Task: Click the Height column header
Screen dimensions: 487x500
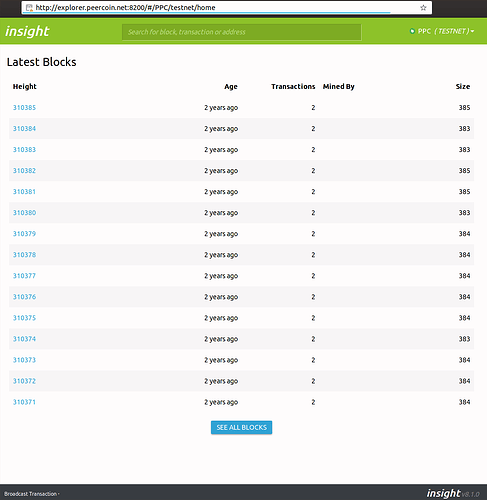Action: (x=25, y=87)
